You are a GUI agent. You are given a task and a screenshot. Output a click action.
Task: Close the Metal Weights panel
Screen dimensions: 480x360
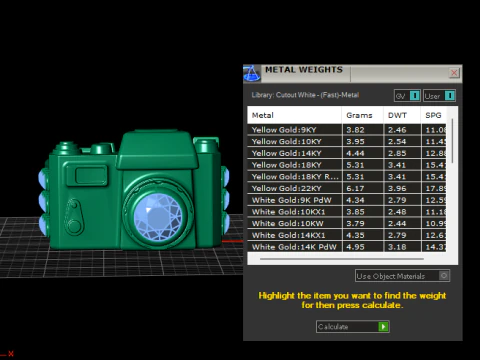click(454, 73)
